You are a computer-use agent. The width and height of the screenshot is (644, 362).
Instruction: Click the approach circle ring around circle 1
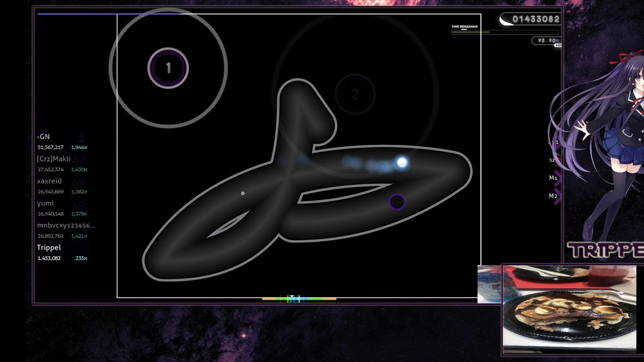[x=168, y=68]
